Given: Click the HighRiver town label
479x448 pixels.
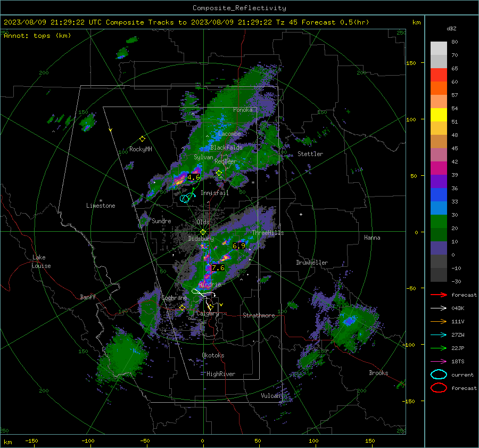Looking at the screenshot, I should click(x=221, y=374).
